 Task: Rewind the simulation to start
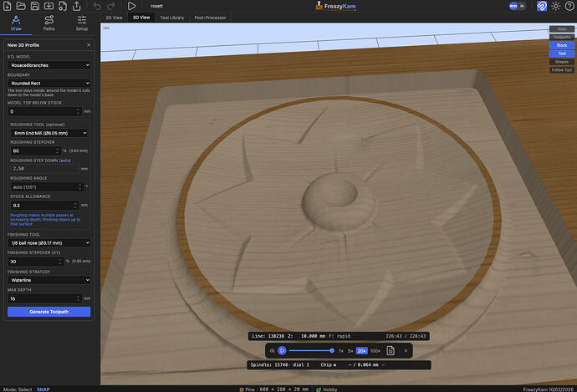(x=273, y=351)
